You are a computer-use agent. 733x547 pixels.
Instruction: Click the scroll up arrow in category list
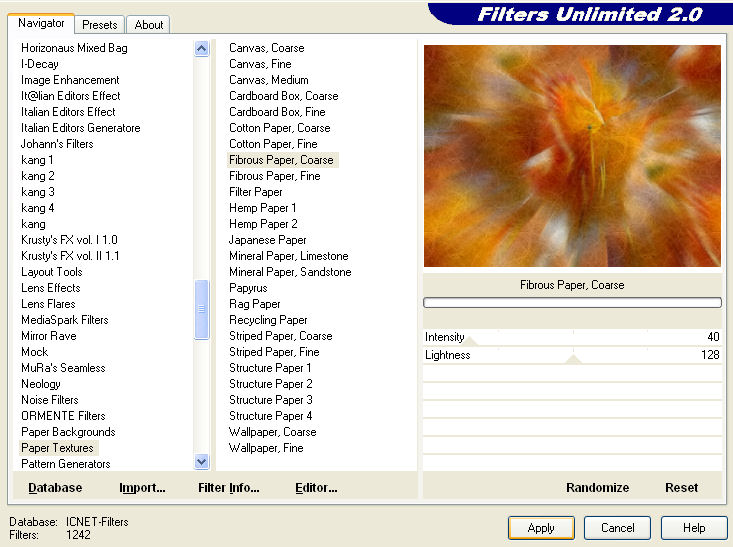(201, 49)
